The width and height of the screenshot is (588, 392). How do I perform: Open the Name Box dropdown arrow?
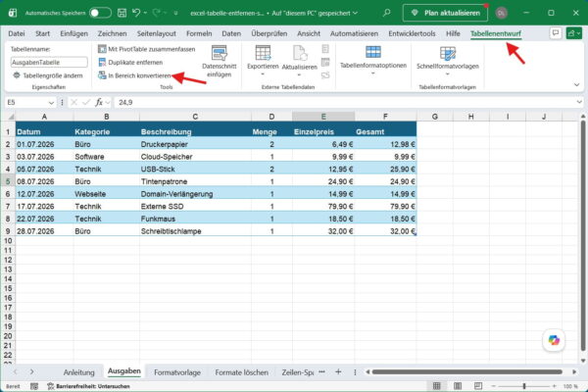coord(51,102)
